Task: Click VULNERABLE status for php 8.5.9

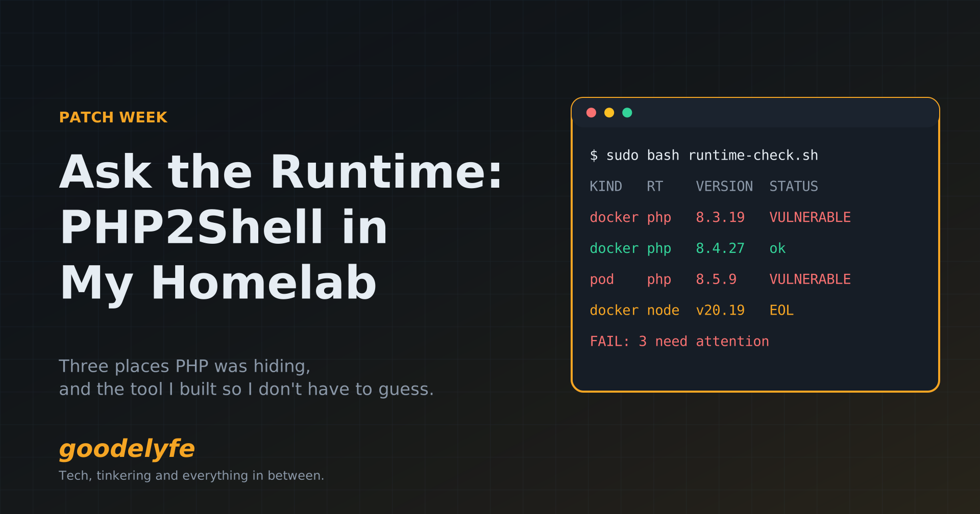Action: click(x=810, y=279)
